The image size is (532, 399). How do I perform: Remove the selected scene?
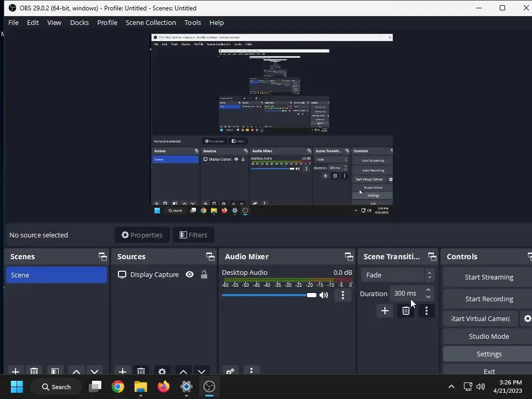34,371
